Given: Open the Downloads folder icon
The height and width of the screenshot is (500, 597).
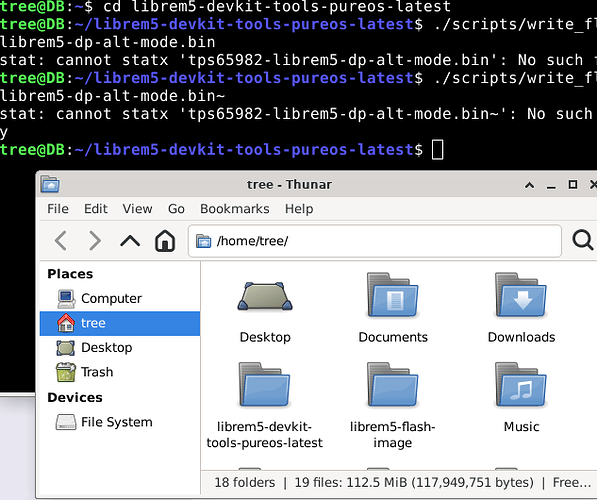Looking at the screenshot, I should tap(521, 295).
